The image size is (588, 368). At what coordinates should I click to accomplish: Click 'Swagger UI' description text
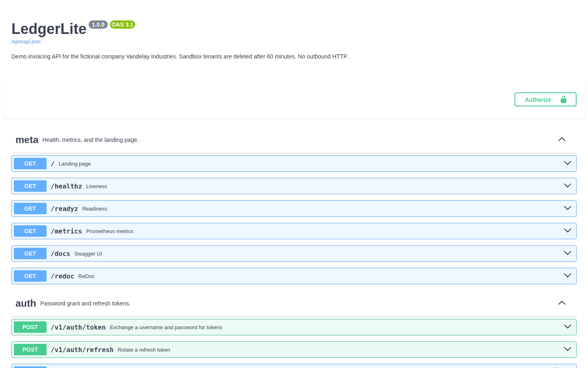88,254
